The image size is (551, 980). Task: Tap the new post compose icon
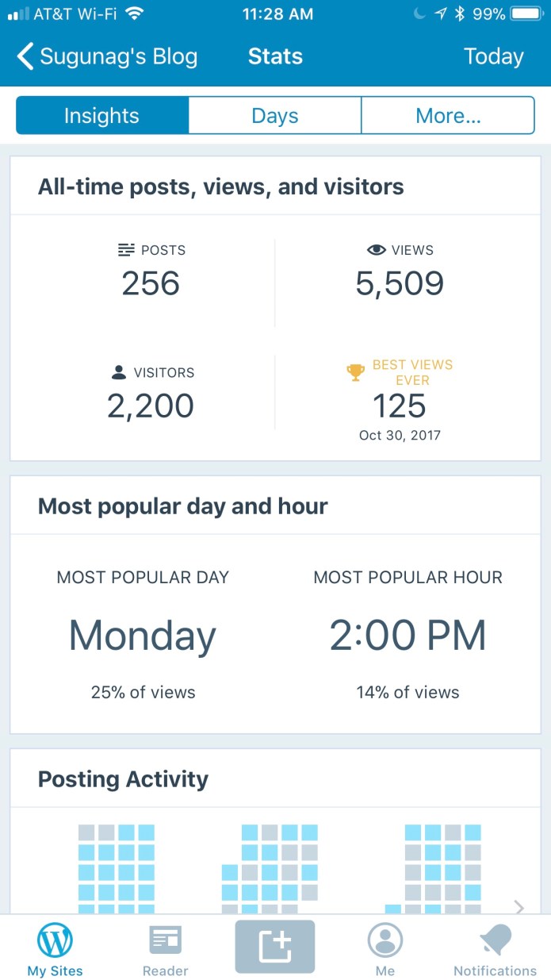click(274, 946)
